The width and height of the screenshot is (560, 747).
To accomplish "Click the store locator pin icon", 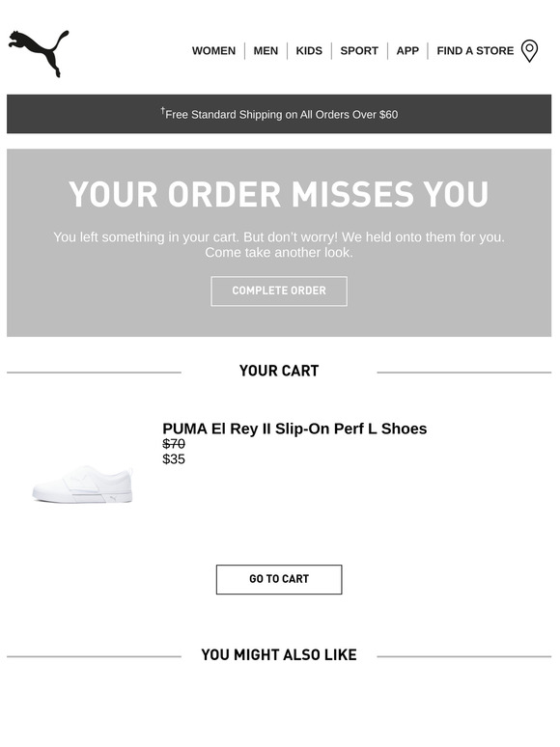I will (529, 51).
